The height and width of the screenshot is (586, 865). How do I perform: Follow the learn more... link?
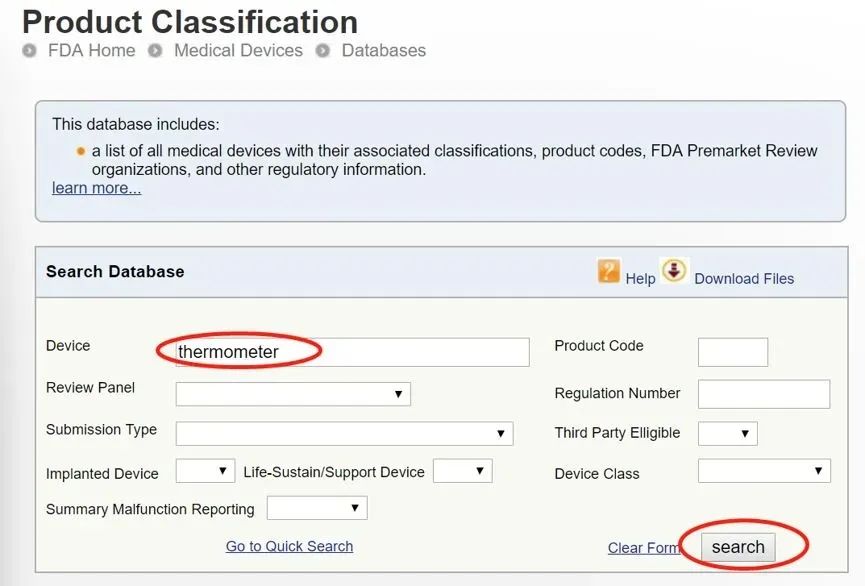pos(96,188)
